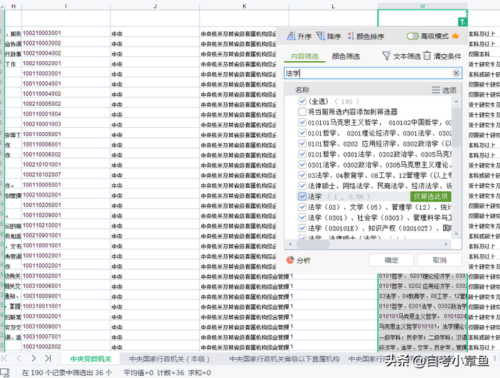This screenshot has height=378, width=500.
Task: Uncheck the 03法学、04教育学 item
Action: click(x=302, y=175)
